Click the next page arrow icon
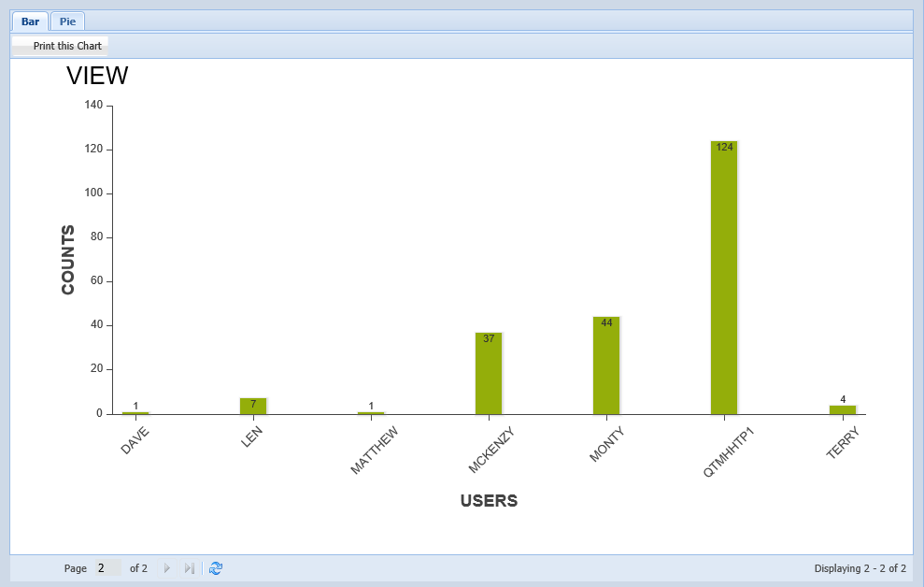The width and height of the screenshot is (924, 587). click(x=166, y=567)
